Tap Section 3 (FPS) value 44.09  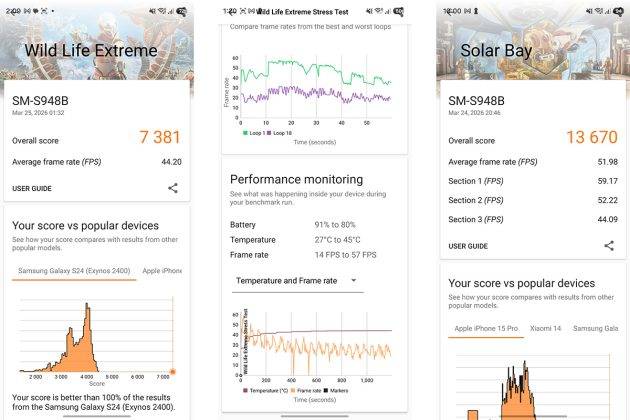(608, 219)
